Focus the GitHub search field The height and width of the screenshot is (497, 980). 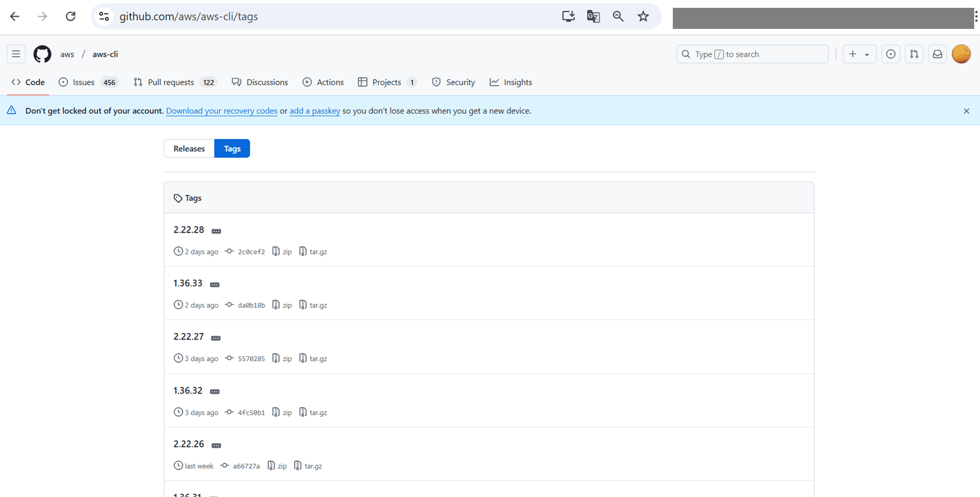752,54
